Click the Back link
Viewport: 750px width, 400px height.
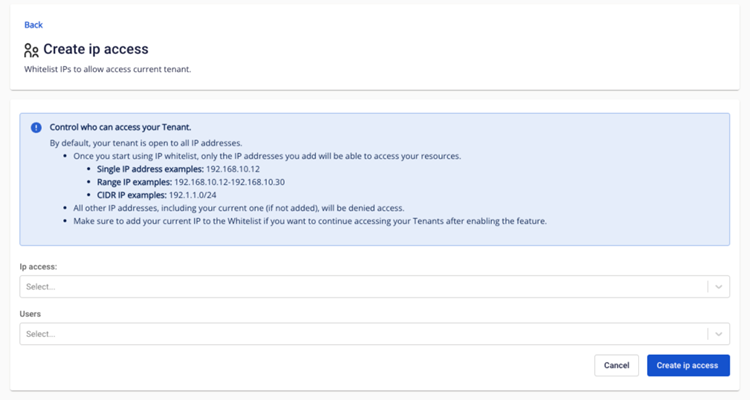[x=33, y=25]
